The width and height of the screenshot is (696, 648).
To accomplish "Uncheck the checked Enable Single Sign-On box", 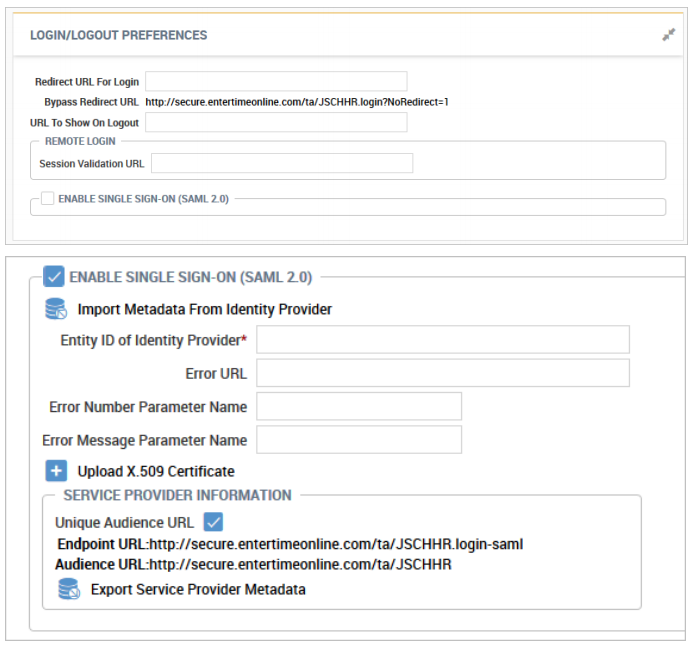I will tap(54, 276).
